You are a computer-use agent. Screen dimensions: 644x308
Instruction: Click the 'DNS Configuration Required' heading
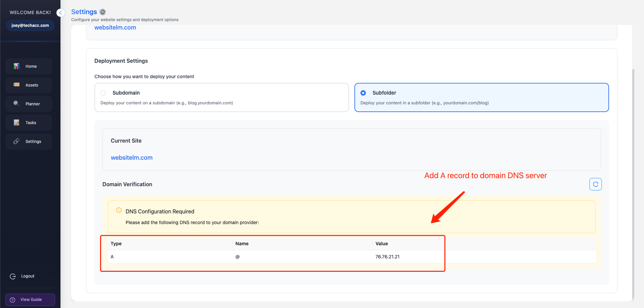[160, 211]
